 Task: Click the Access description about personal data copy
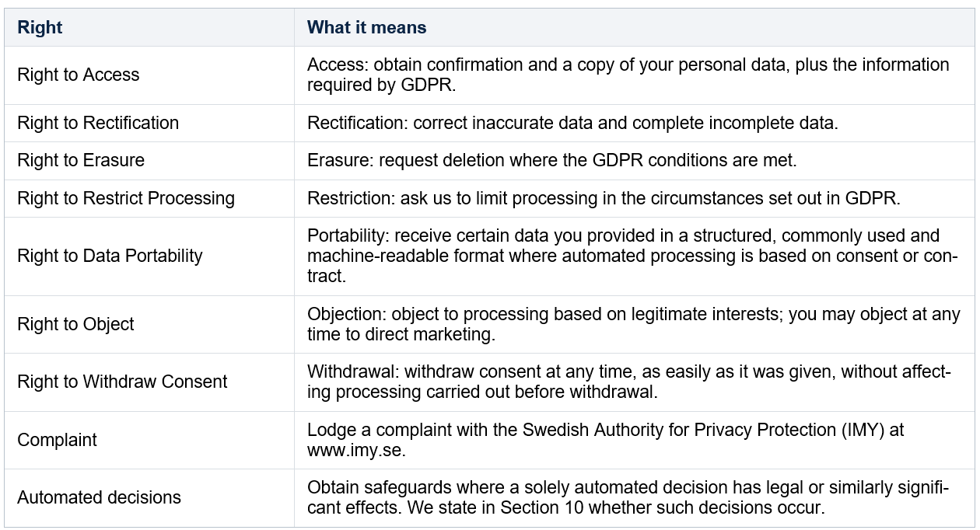[628, 75]
